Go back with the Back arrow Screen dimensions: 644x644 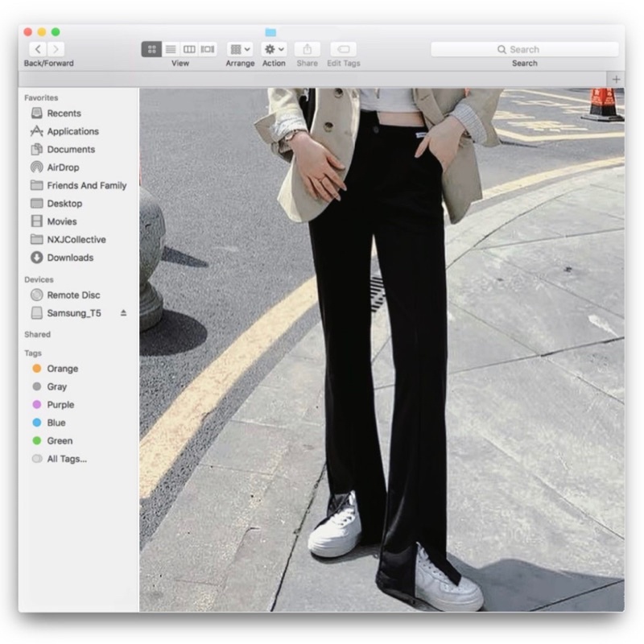[38, 49]
